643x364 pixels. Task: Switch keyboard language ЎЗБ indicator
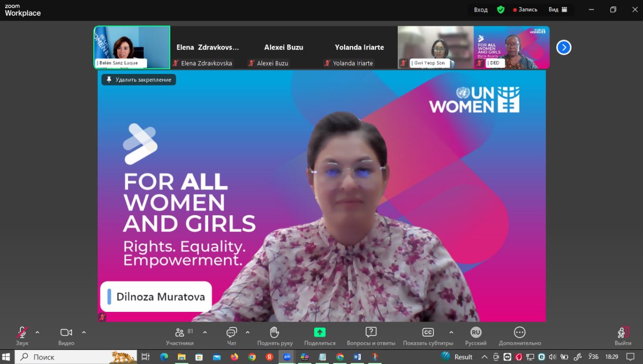coord(593,357)
